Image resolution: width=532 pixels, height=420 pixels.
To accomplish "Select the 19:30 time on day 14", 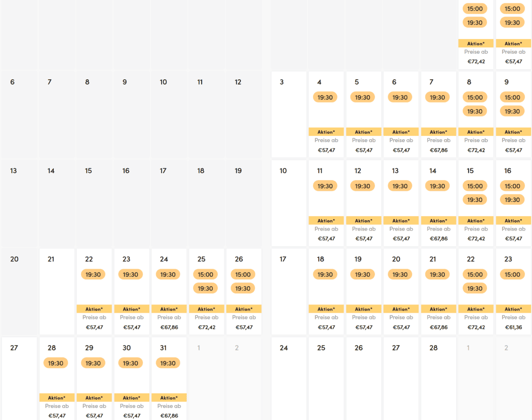I will [x=437, y=186].
